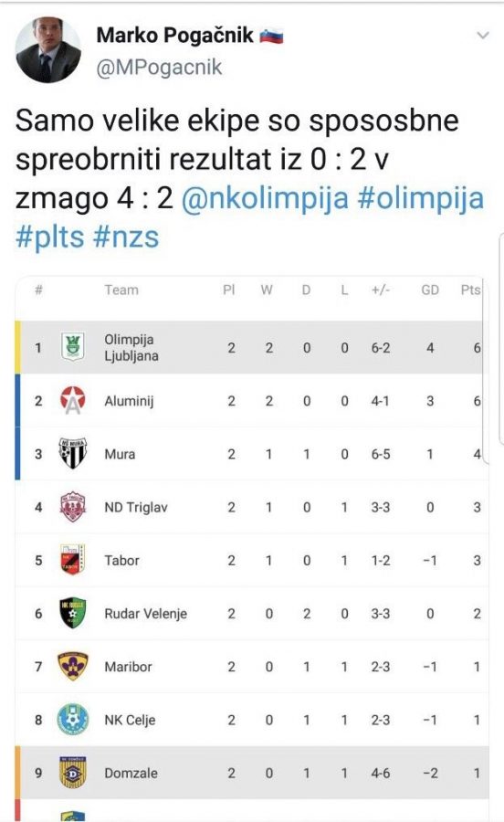This screenshot has width=504, height=822.
Task: Open the #nzs hashtag
Action: click(126, 237)
